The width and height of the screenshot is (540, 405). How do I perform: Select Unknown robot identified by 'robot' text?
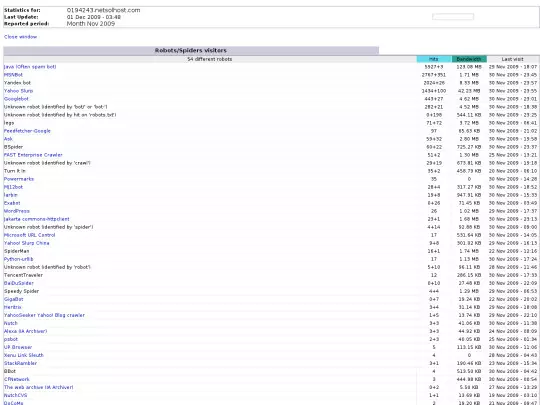(x=47, y=267)
